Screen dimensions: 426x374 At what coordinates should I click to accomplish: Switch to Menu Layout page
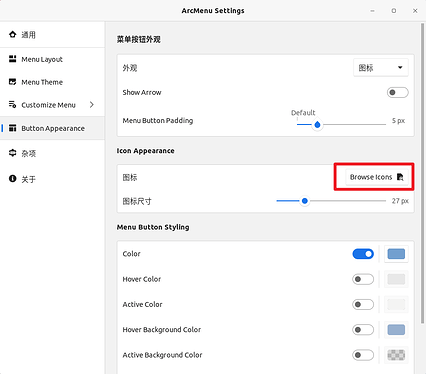tap(52, 59)
